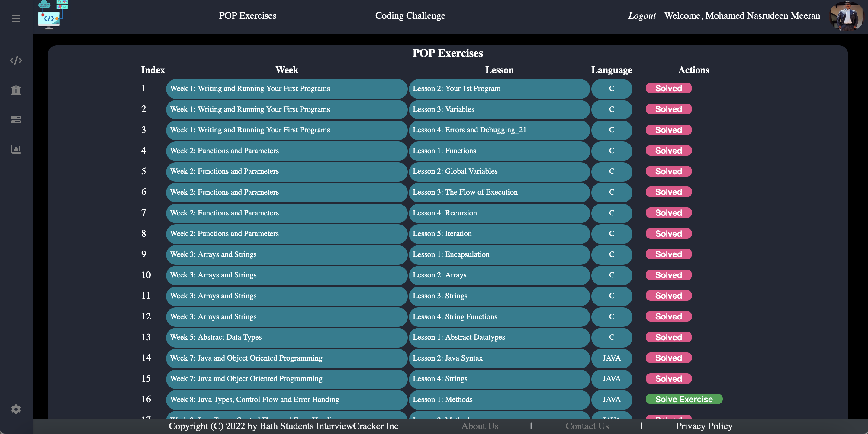Screen dimensions: 868x434
Task: Open the POP Exercises nav item
Action: pos(247,15)
